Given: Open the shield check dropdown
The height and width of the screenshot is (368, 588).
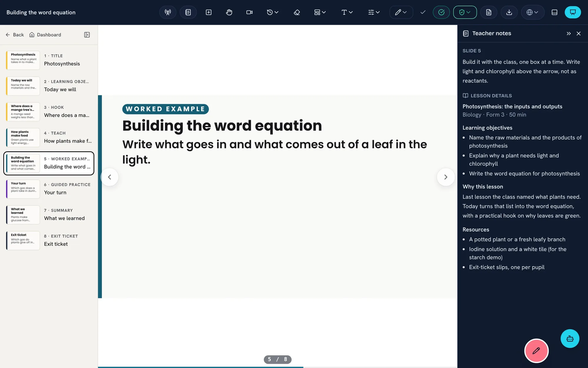Looking at the screenshot, I should (x=465, y=12).
